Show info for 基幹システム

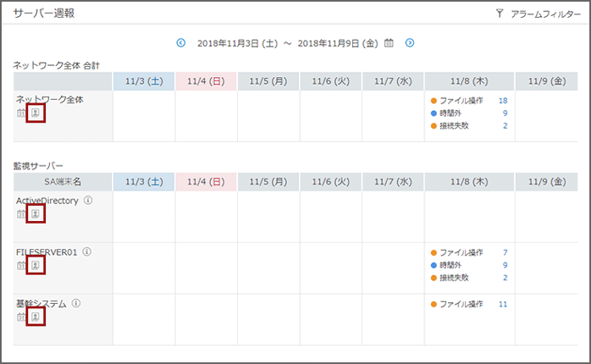click(x=75, y=303)
